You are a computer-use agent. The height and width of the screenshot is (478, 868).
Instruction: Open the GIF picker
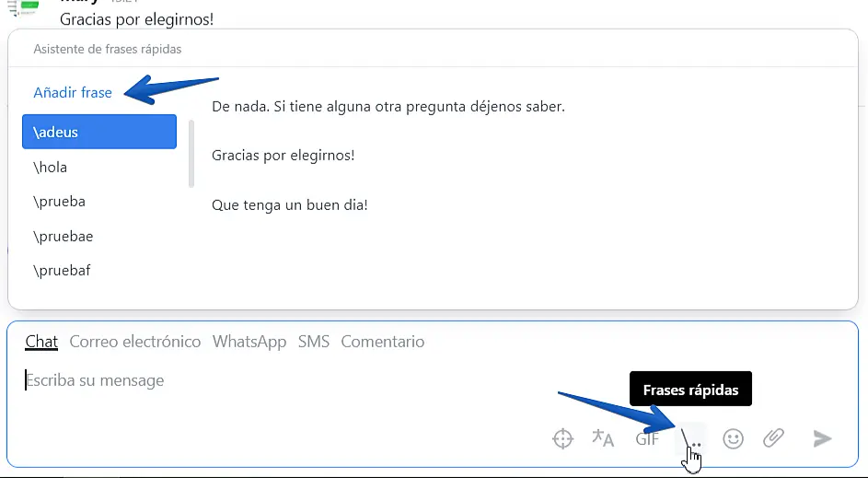pos(647,439)
